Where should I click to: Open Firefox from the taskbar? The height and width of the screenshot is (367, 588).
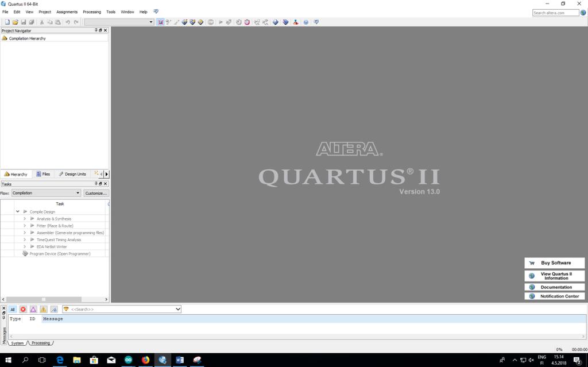[x=145, y=360]
